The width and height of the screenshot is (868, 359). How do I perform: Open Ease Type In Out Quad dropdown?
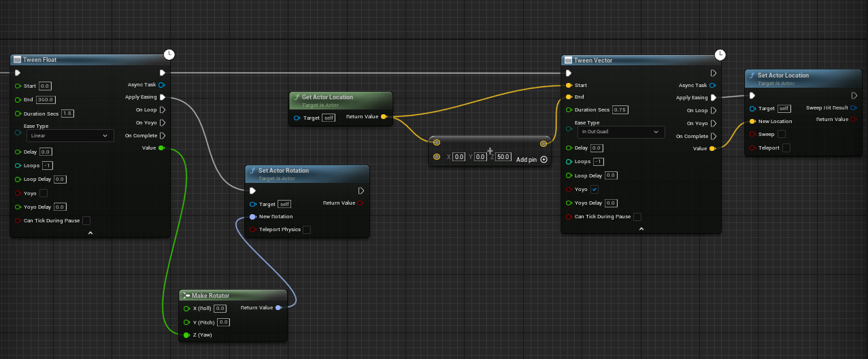(x=621, y=132)
